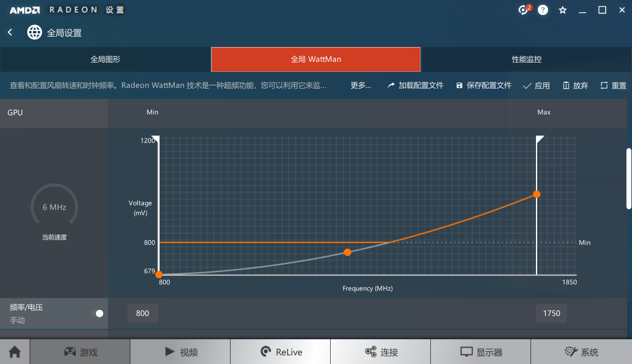Click the 全局设置 page title
The image size is (632, 364).
pyautogui.click(x=64, y=33)
